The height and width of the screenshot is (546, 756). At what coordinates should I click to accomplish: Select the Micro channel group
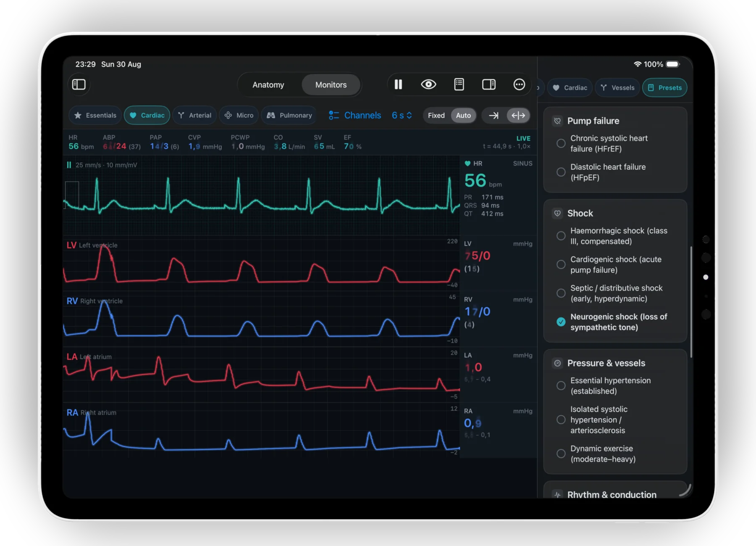[239, 115]
